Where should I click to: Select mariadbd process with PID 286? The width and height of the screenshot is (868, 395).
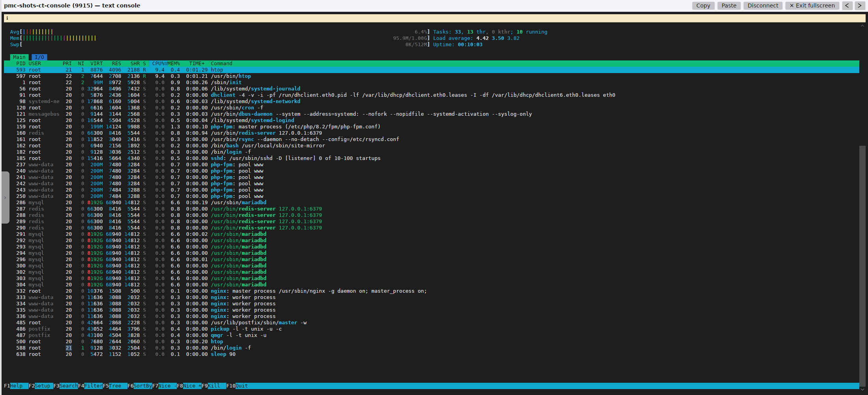(x=432, y=203)
